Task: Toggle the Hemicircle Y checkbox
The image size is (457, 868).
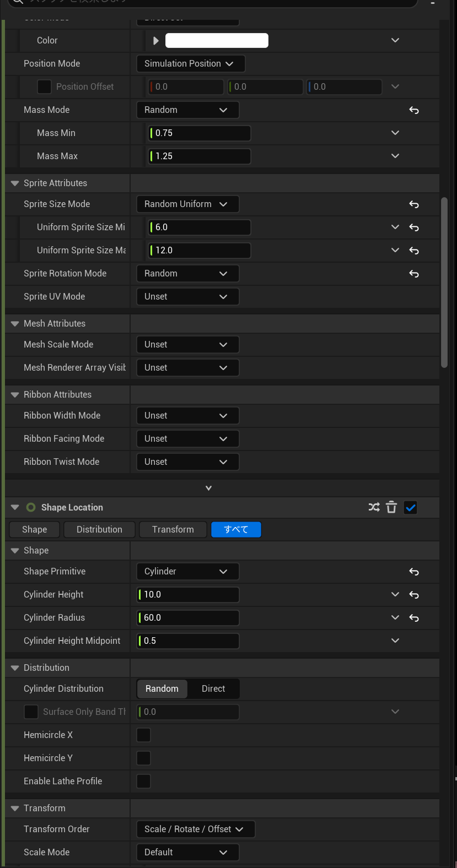Action: 143,758
